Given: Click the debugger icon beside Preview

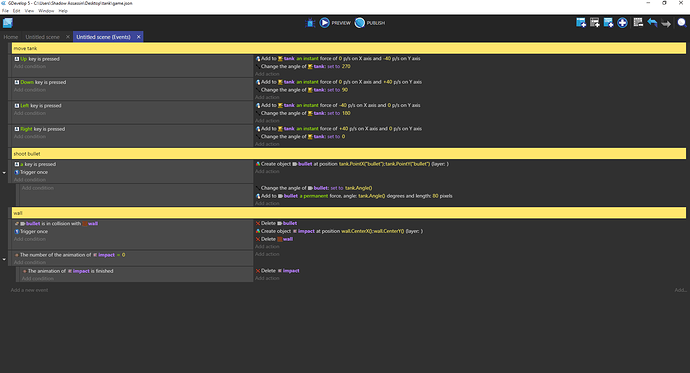Looking at the screenshot, I should click(x=310, y=23).
